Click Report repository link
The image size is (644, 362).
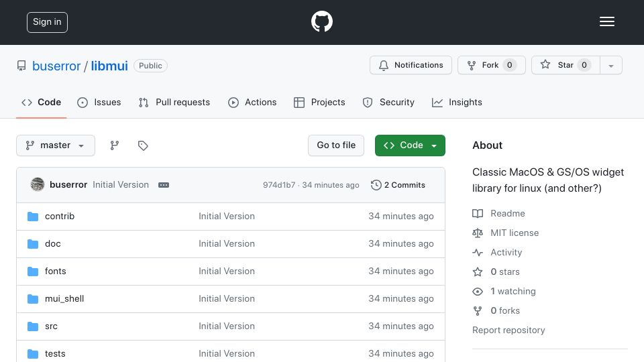[x=508, y=330]
